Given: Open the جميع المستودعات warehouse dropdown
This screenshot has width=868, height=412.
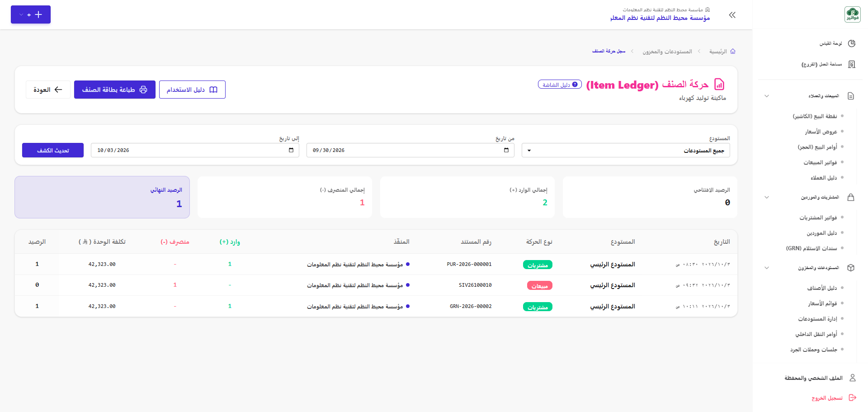Looking at the screenshot, I should (x=626, y=150).
